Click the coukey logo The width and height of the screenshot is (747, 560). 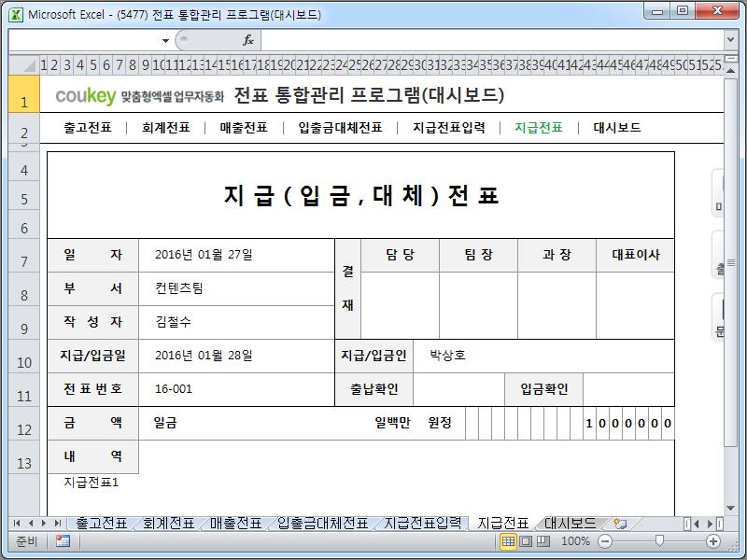[x=86, y=96]
